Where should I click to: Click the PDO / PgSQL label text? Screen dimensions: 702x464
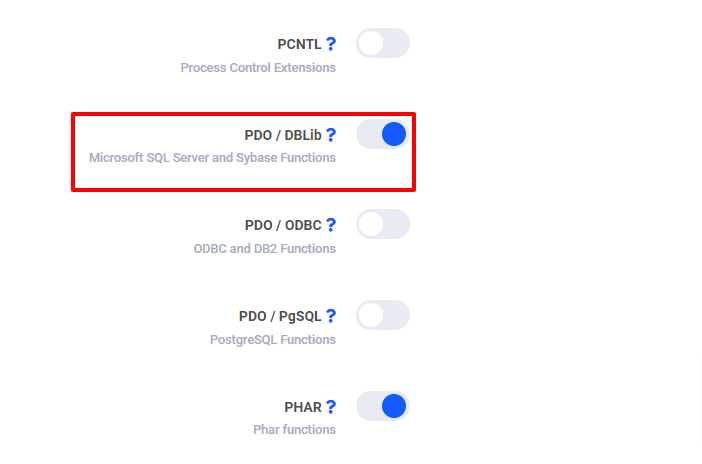tap(283, 316)
